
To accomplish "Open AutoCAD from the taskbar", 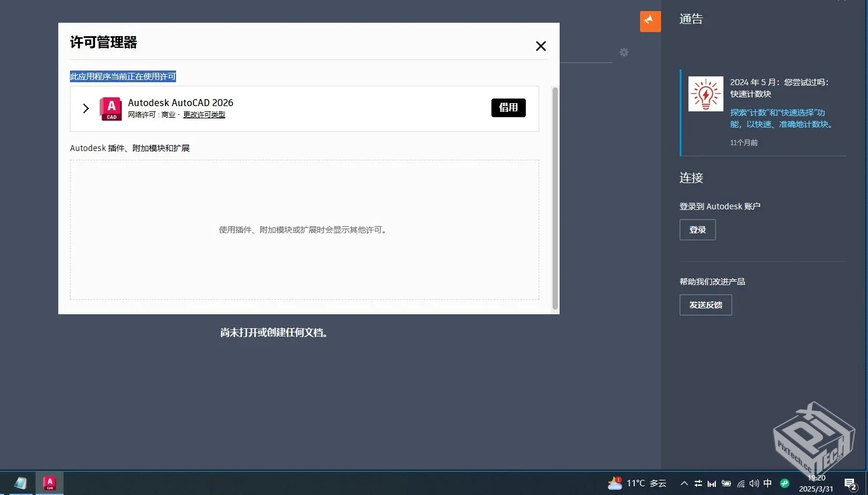I will tap(49, 483).
